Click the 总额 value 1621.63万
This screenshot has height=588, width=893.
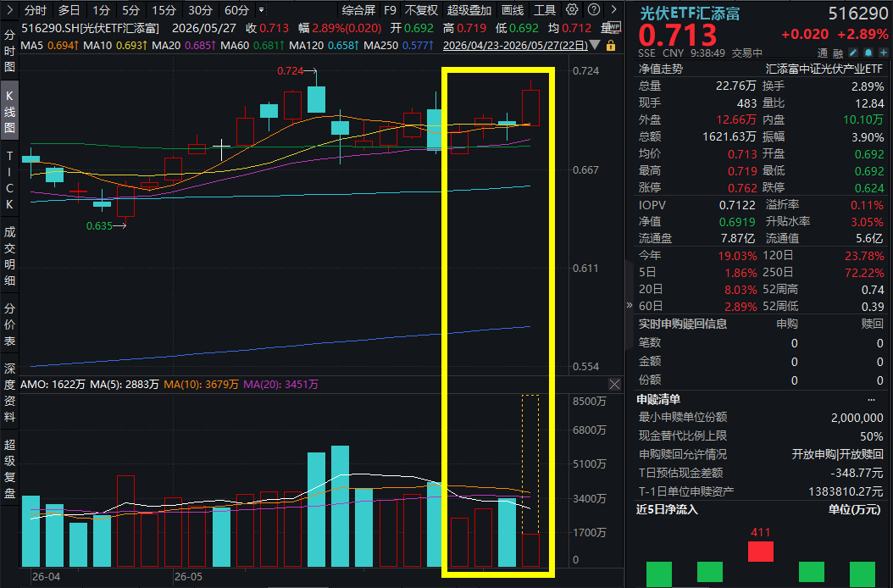tap(729, 137)
